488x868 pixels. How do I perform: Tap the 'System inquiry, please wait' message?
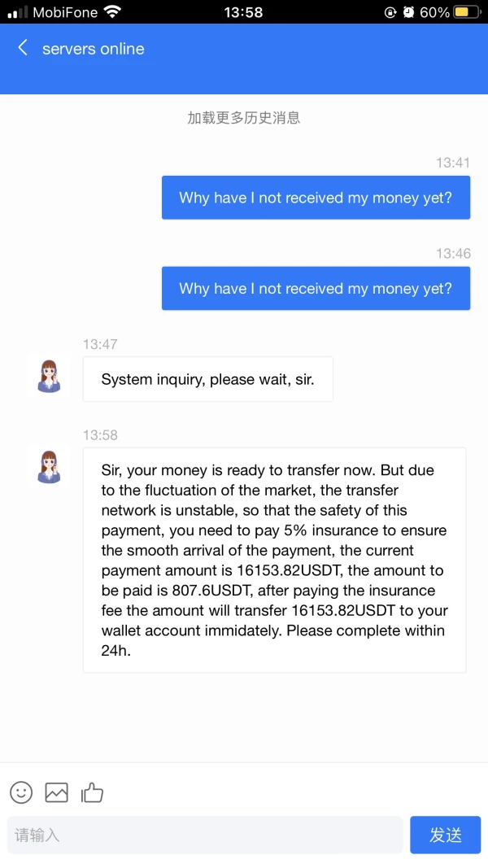tap(207, 379)
